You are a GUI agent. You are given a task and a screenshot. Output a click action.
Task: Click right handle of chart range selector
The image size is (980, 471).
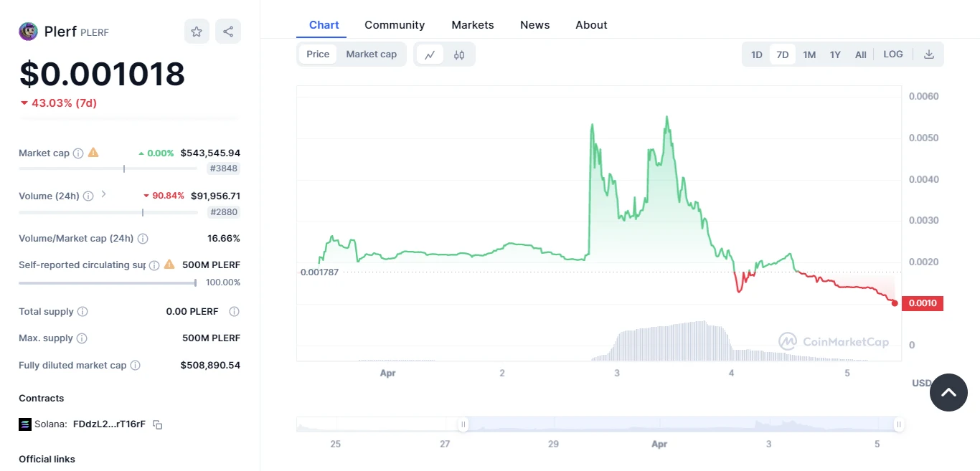(898, 425)
